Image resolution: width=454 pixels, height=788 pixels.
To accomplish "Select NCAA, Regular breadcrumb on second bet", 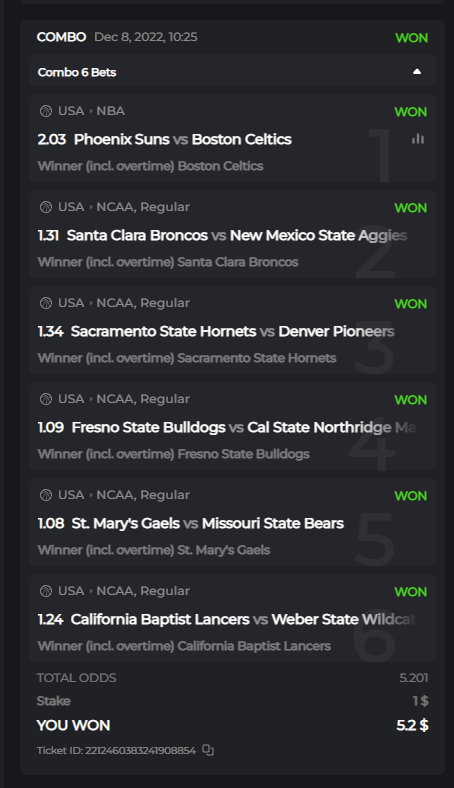I will pyautogui.click(x=143, y=207).
